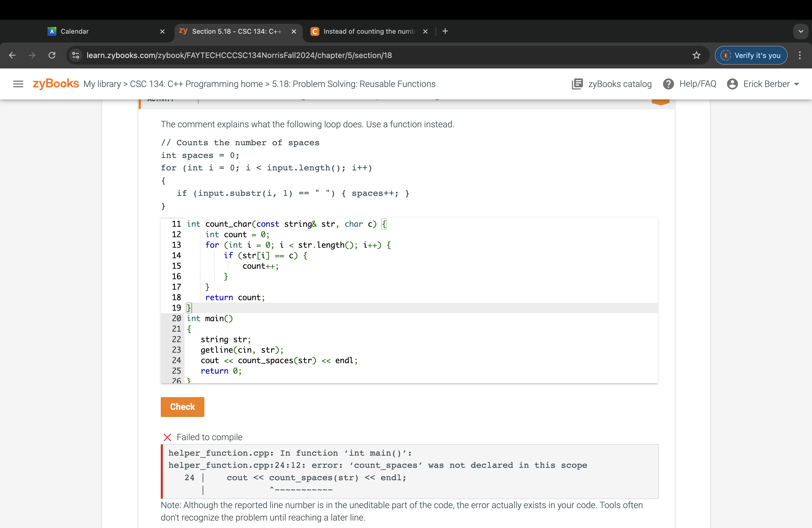Switch to the Calendar tab

[75, 31]
